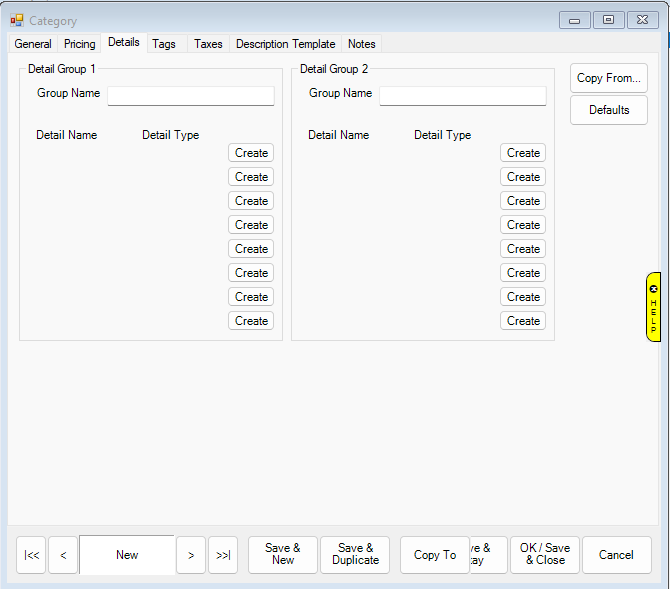Image resolution: width=670 pixels, height=589 pixels.
Task: Open the Pricing tab
Action: 80,44
